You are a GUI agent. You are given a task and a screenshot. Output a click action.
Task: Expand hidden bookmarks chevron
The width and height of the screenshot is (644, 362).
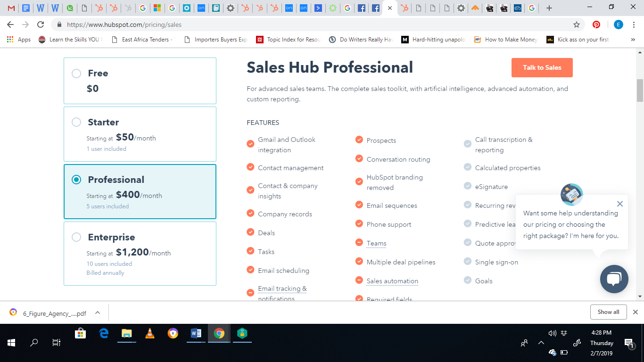click(x=633, y=40)
